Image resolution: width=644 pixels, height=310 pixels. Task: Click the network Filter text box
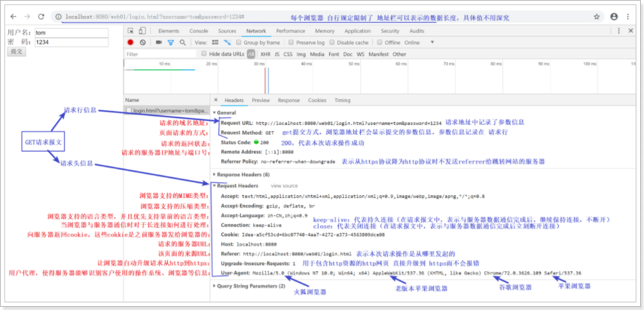161,53
